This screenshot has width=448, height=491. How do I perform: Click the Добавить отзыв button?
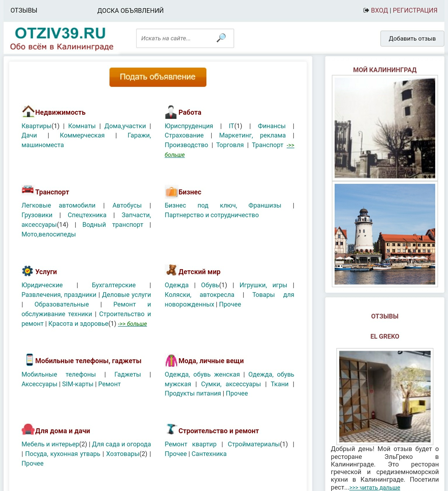[x=412, y=39]
